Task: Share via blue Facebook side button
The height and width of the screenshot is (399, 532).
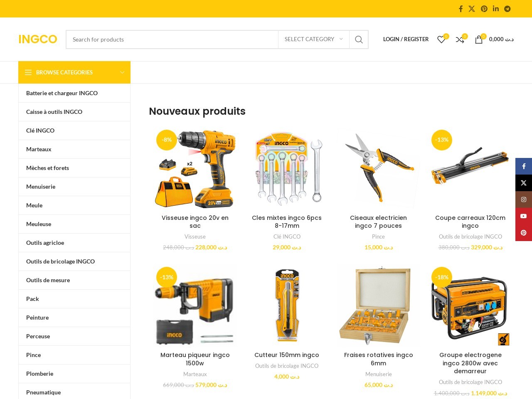Action: coord(524,166)
